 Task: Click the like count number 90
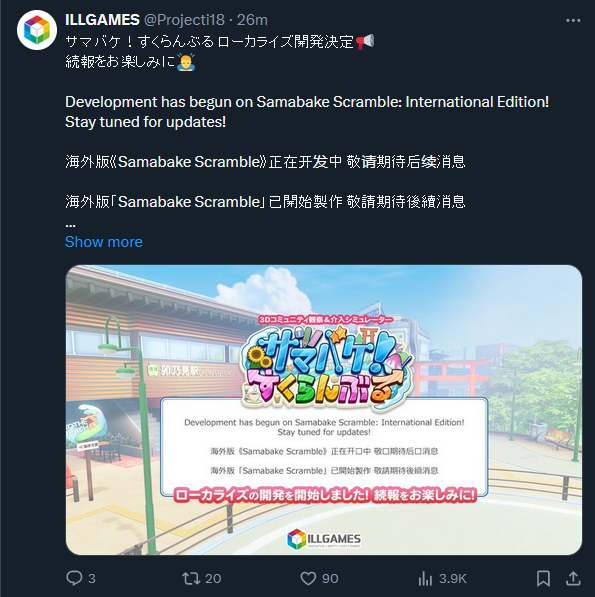coord(330,578)
